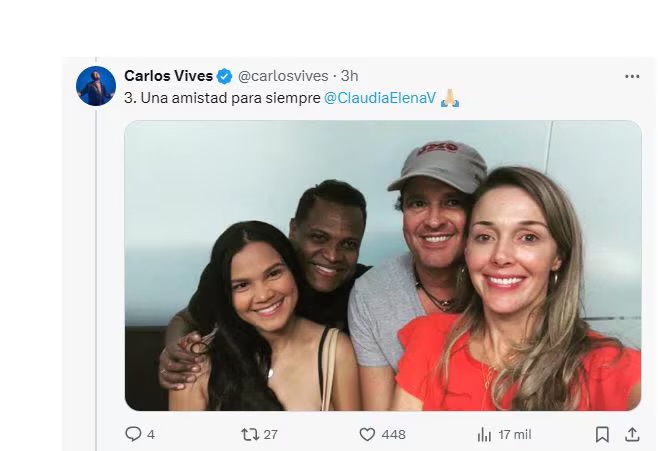Click the 3h timestamp of the tweet

[x=349, y=77]
